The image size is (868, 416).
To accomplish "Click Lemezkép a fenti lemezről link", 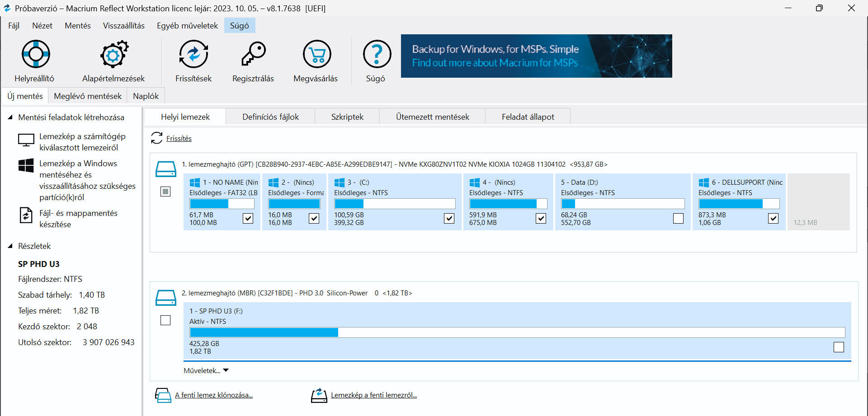I will (x=374, y=395).
